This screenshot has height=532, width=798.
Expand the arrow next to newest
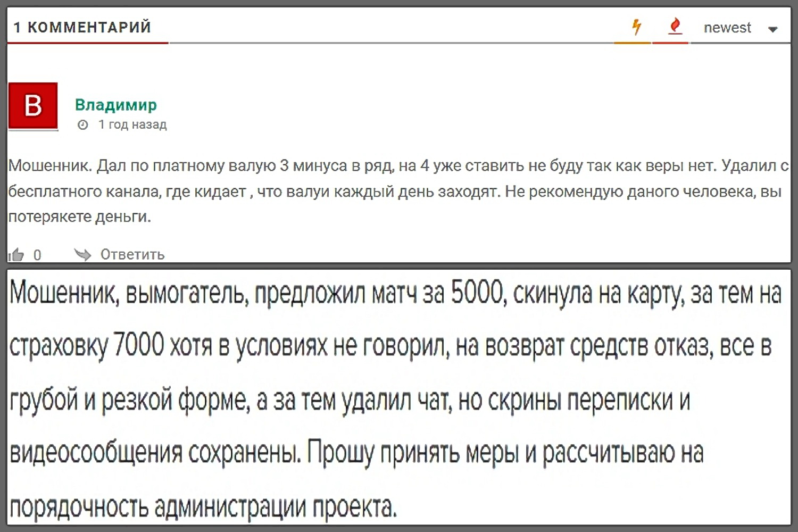(x=773, y=29)
